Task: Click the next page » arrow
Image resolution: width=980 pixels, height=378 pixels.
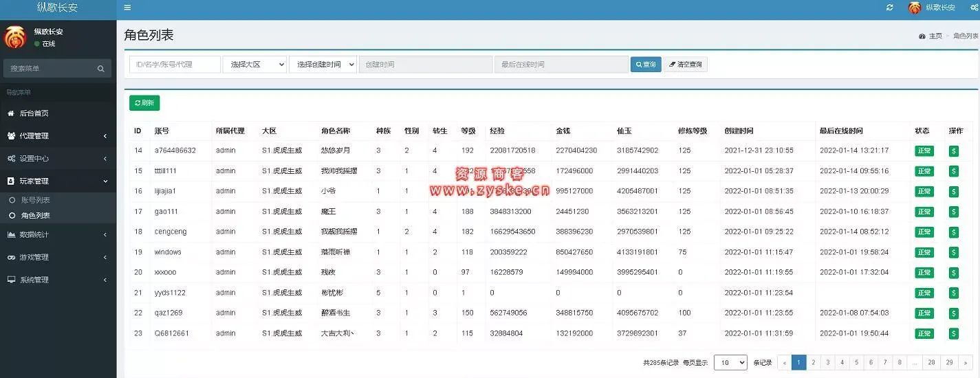Action: point(966,362)
